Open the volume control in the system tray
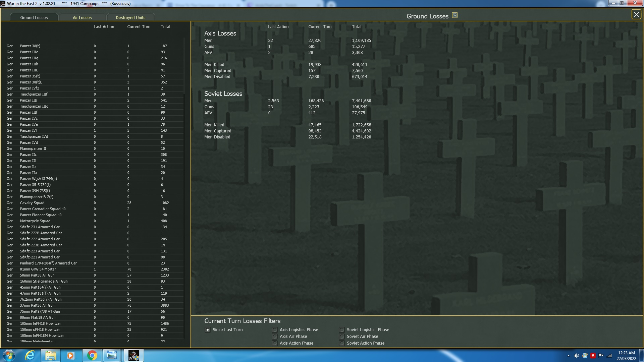 pyautogui.click(x=577, y=356)
